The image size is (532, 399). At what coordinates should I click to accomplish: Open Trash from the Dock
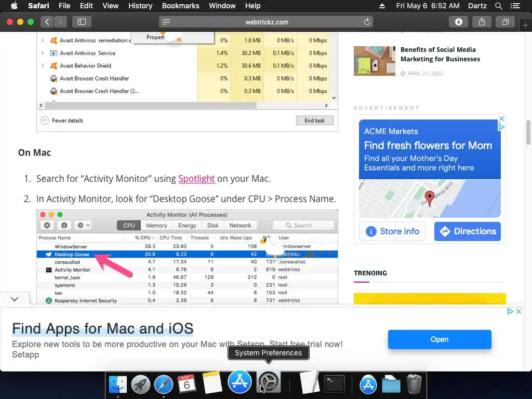click(414, 384)
